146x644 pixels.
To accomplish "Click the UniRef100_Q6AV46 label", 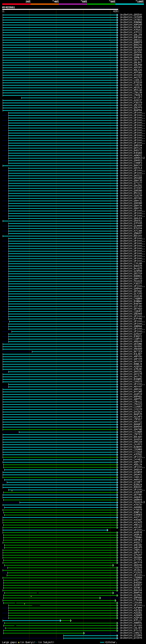I will coord(131,565).
